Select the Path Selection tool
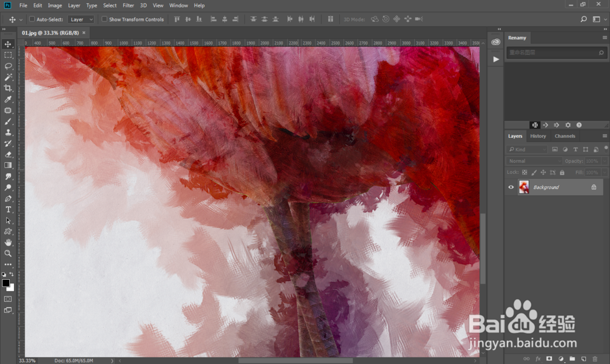The height and width of the screenshot is (364, 610). point(8,221)
